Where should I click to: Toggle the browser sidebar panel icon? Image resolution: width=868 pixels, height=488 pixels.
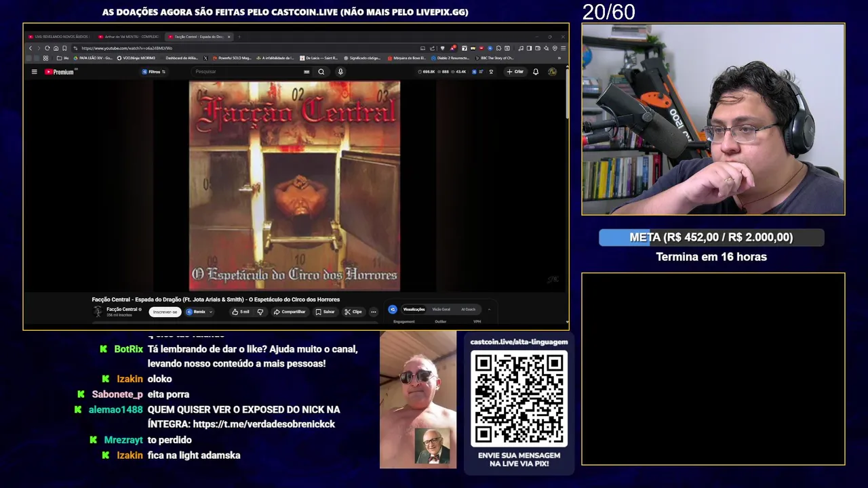(x=529, y=48)
